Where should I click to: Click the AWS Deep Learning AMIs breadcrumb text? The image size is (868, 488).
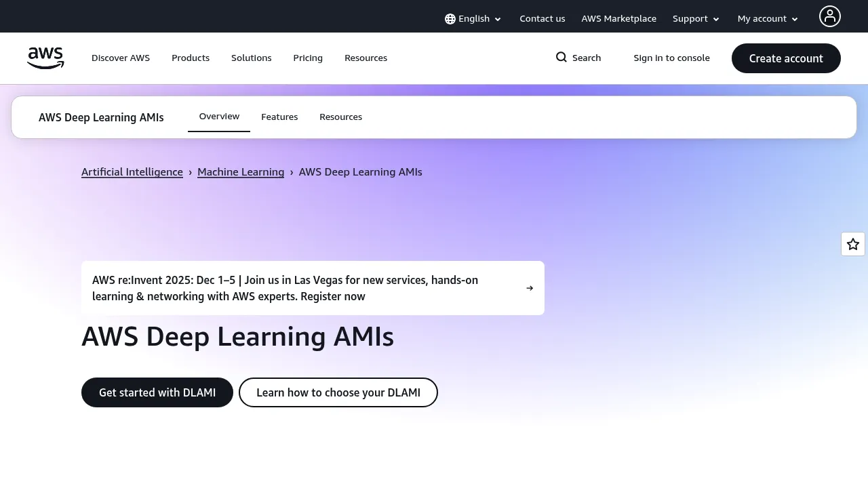361,172
